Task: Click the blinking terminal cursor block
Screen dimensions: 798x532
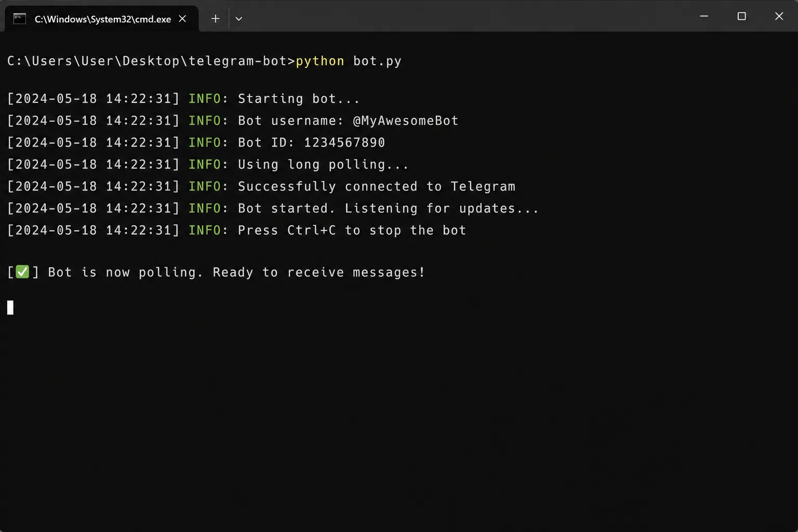Action: [10, 308]
